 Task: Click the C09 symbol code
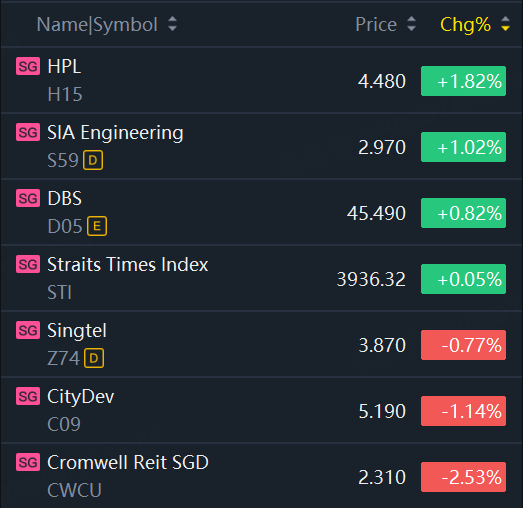(x=64, y=425)
